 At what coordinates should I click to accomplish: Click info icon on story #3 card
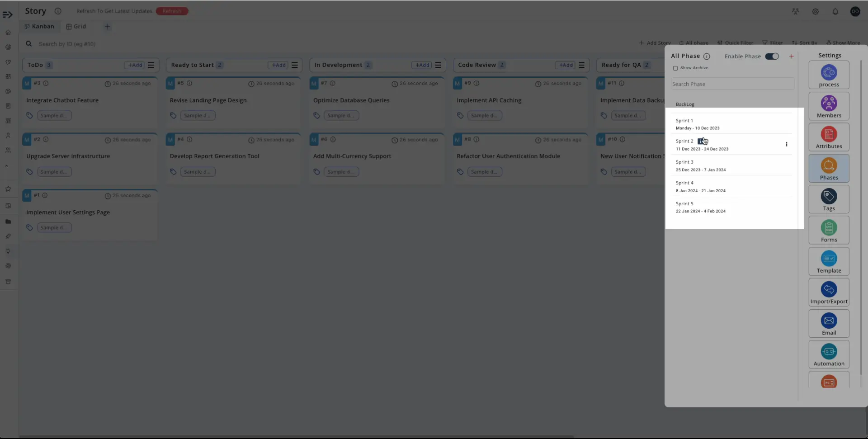(x=46, y=83)
